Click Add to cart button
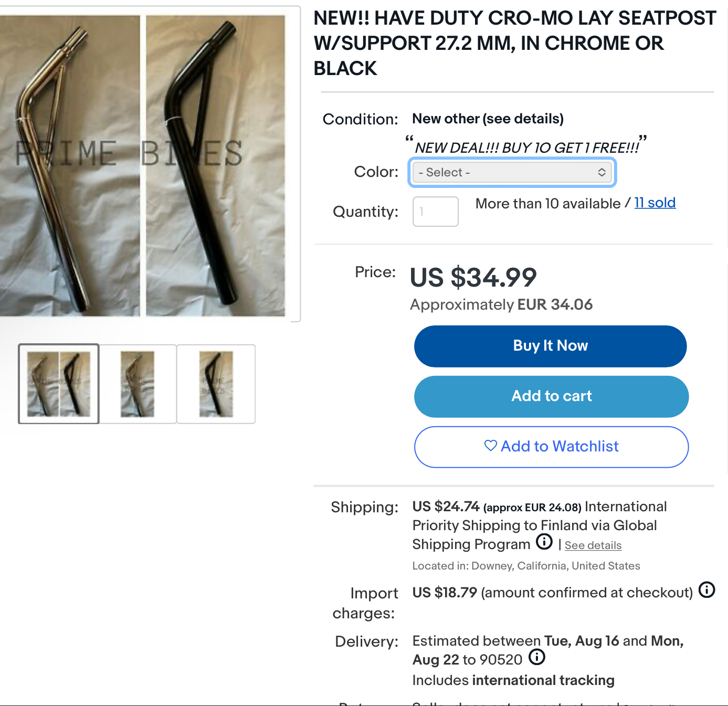 tap(551, 396)
